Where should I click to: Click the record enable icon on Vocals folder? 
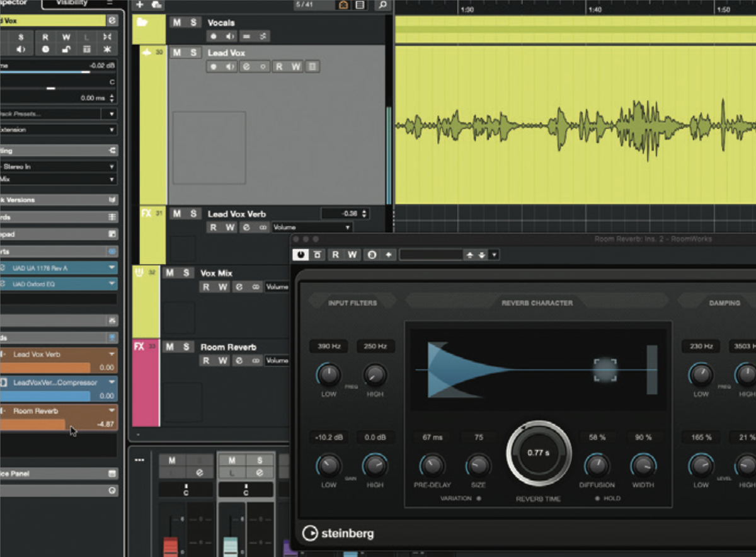pyautogui.click(x=212, y=36)
